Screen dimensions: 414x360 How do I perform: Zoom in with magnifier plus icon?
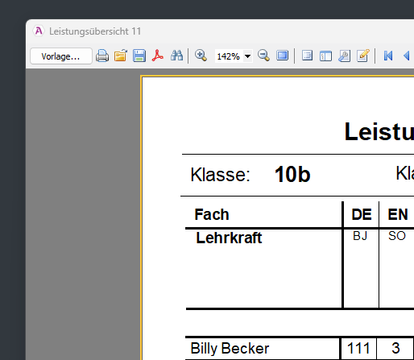click(201, 56)
